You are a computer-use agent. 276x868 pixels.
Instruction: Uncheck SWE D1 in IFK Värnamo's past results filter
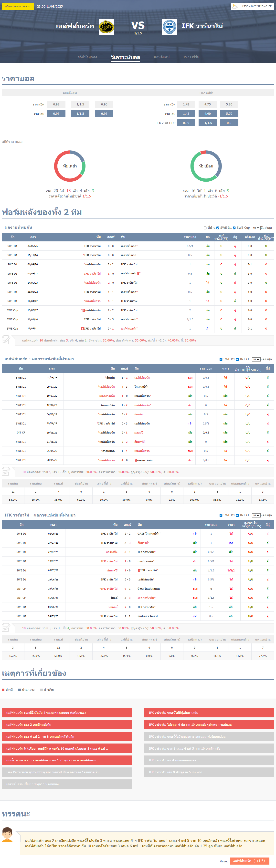coord(221,515)
